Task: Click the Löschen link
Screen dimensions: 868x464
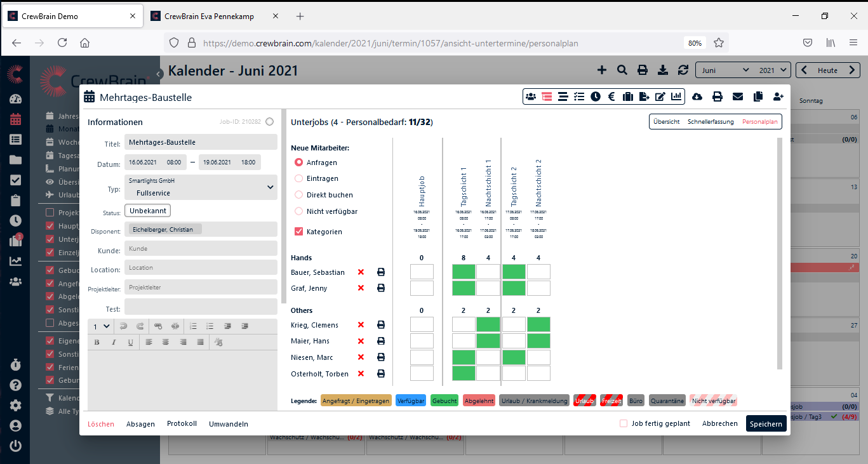Action: tap(101, 423)
